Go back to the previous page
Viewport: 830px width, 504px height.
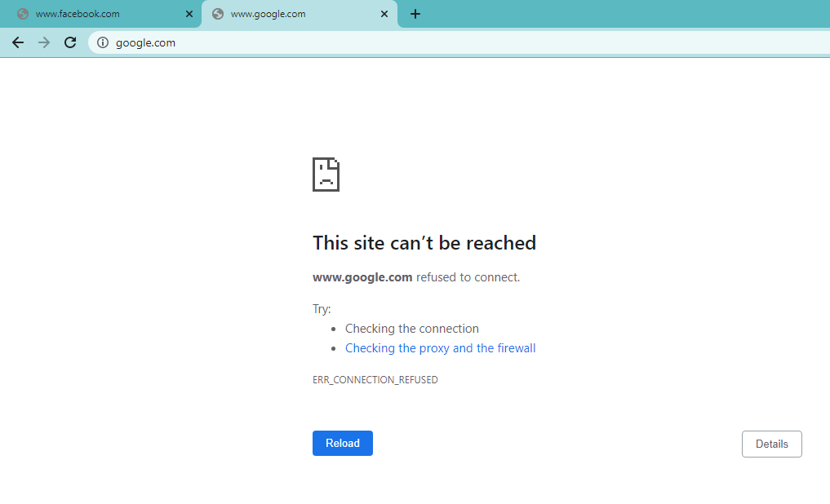(x=18, y=43)
